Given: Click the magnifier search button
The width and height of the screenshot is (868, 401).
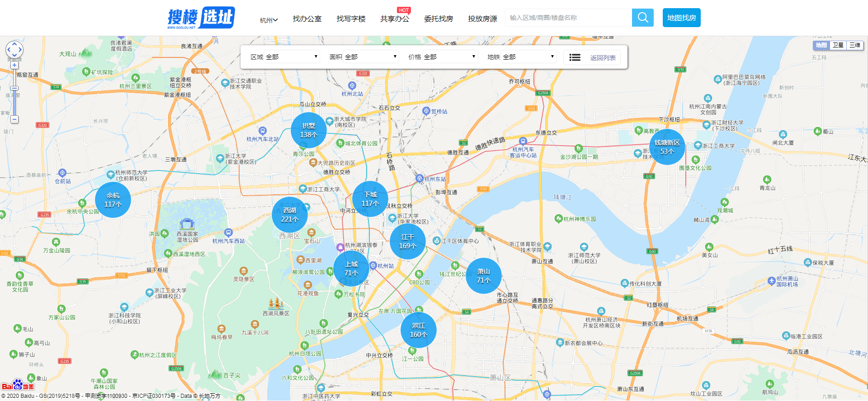Looking at the screenshot, I should tap(642, 18).
